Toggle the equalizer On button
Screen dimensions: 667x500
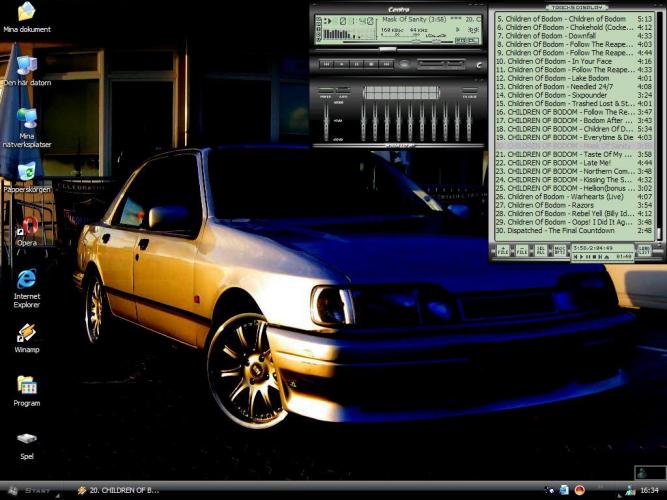tap(326, 90)
